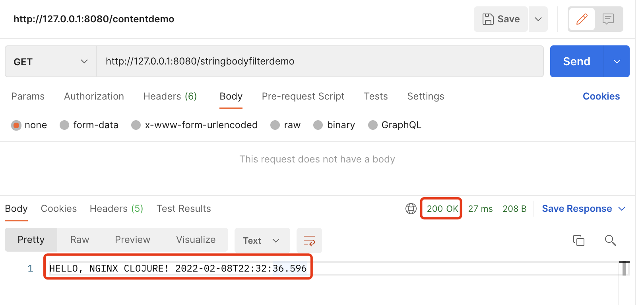Toggle the wrap lines icon
Viewport: 644px width, 305px height.
coord(309,240)
